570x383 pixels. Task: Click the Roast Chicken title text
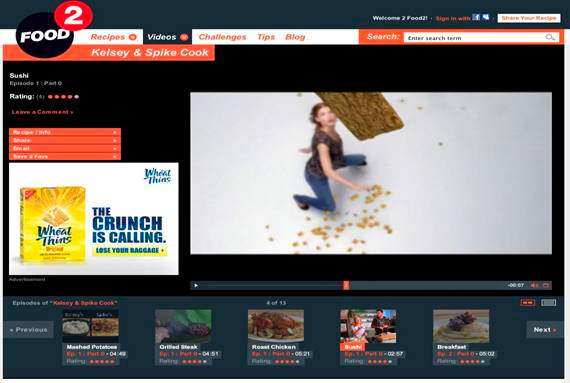click(274, 347)
